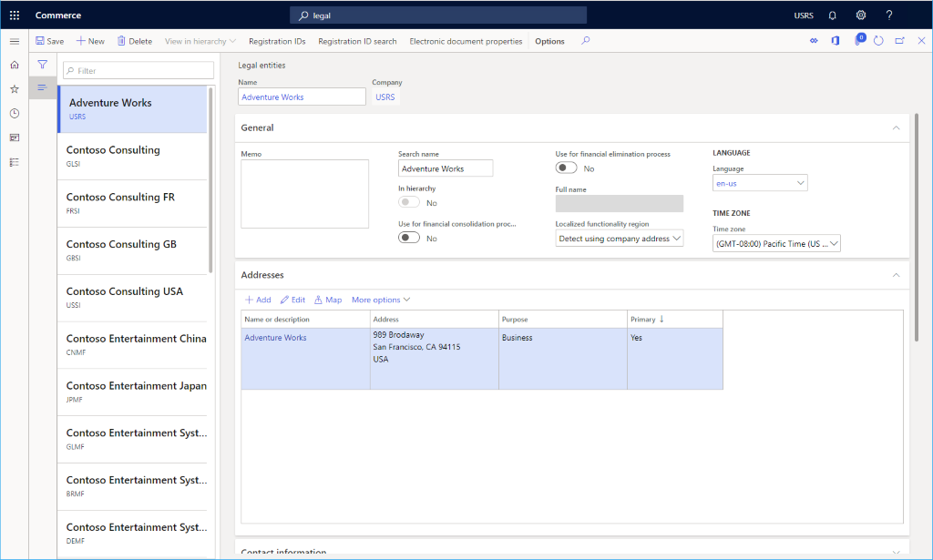
Task: Select Contoso Entertainment China entity
Action: (132, 345)
